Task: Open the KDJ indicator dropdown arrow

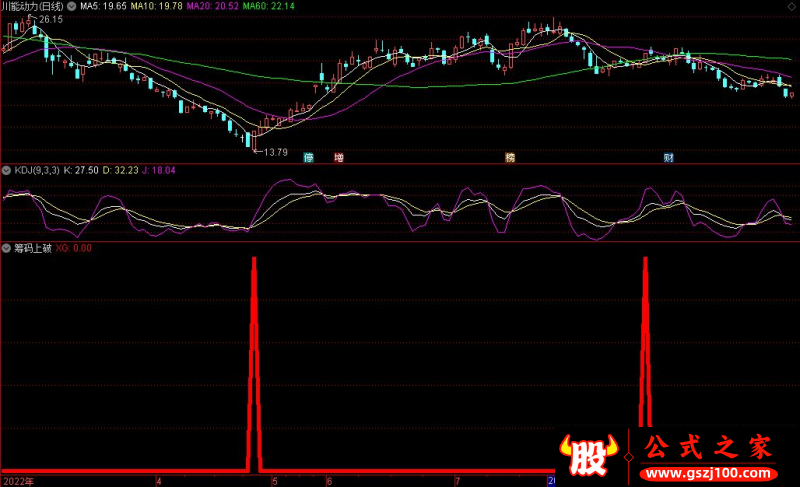Action: (6, 171)
